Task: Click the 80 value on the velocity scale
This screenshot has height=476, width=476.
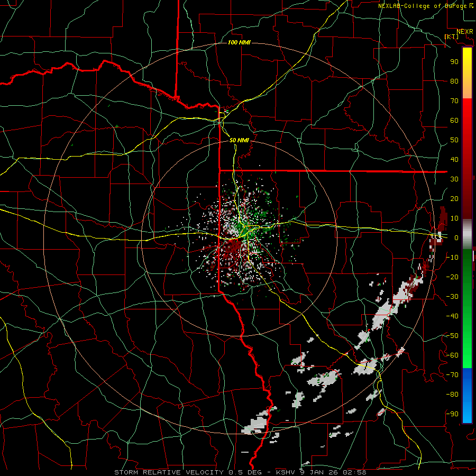Action: [454, 81]
